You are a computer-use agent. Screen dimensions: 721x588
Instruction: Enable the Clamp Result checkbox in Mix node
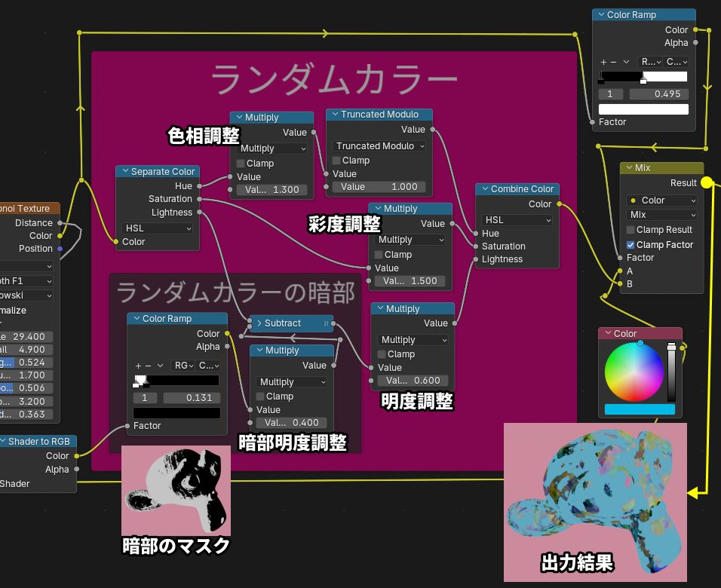click(x=630, y=230)
